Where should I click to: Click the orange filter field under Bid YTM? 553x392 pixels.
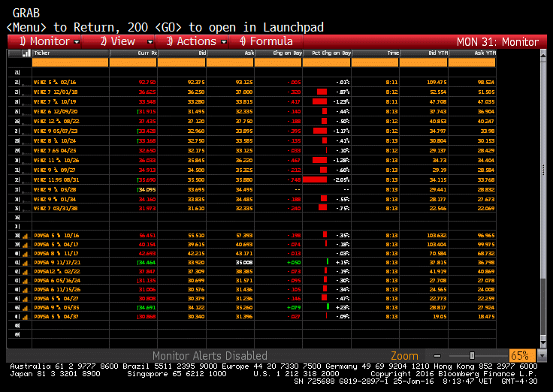click(424, 63)
